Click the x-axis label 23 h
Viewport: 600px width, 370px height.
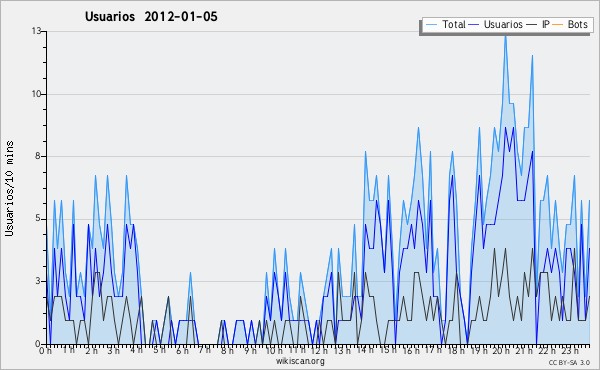pos(570,350)
